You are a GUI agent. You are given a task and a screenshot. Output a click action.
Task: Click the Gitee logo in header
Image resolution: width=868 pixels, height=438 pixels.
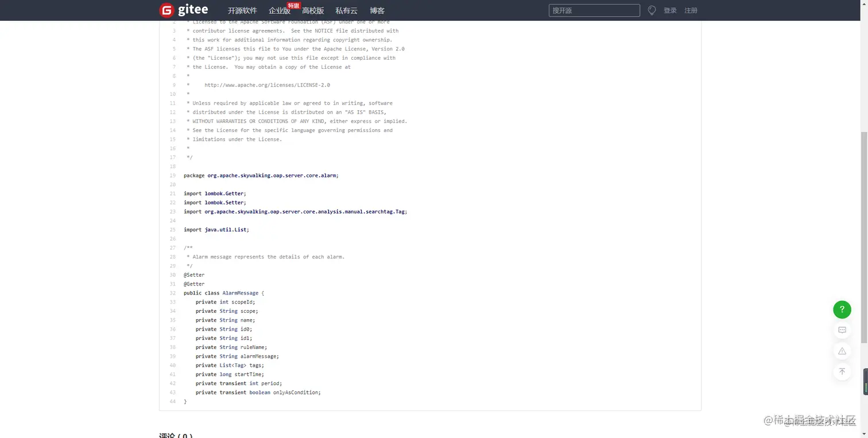point(184,10)
